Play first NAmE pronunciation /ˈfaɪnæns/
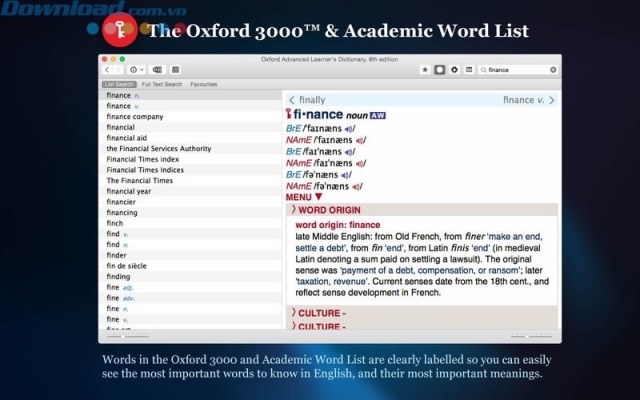The width and height of the screenshot is (640, 400). coord(359,140)
